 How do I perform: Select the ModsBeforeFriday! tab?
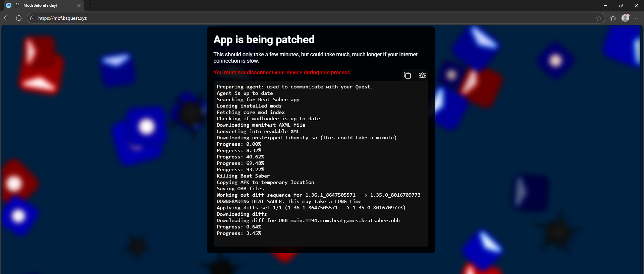click(x=40, y=5)
